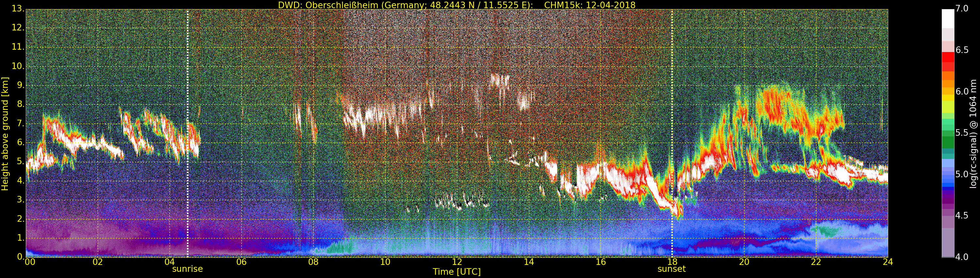The height and width of the screenshot is (278, 980).
Task: Click the time axis tick '10'
Action: (x=385, y=262)
